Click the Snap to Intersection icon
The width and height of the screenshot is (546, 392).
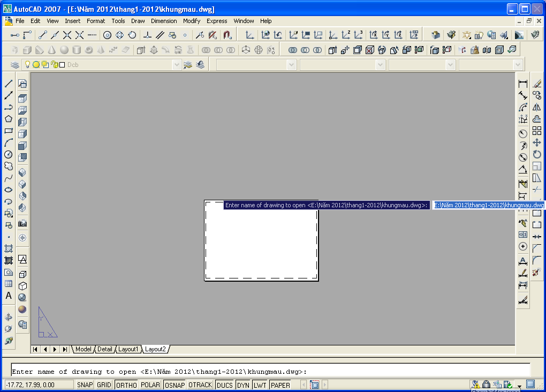click(x=67, y=35)
